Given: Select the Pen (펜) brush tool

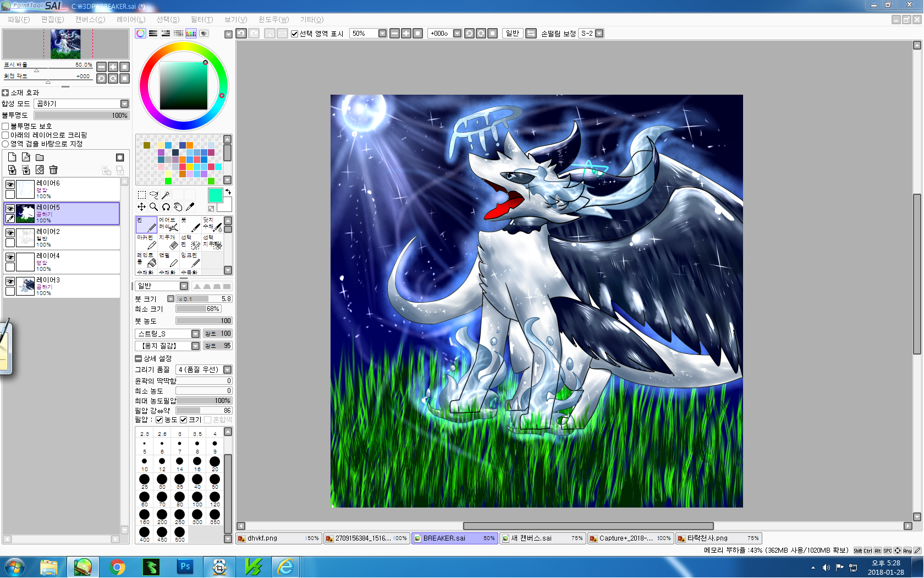Looking at the screenshot, I should (x=146, y=225).
